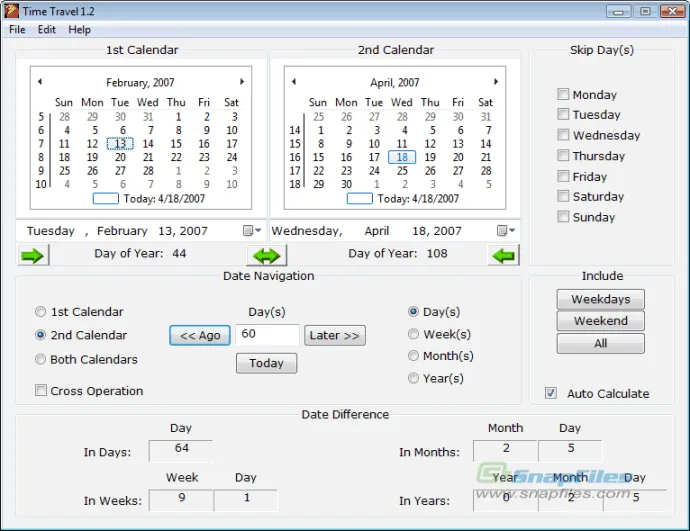
Task: Go to previous month in 2nd Calendar
Action: tap(294, 81)
